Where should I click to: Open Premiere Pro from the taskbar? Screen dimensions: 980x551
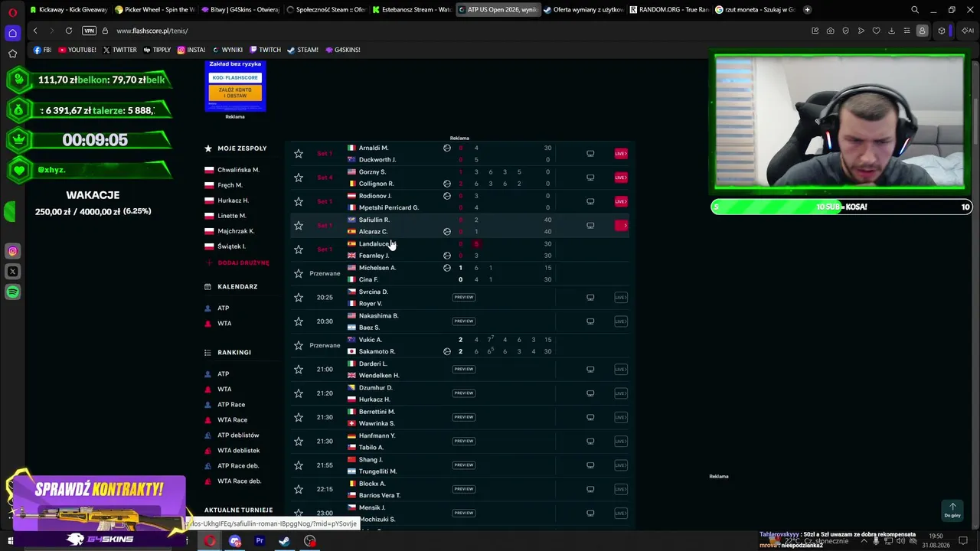tap(260, 541)
